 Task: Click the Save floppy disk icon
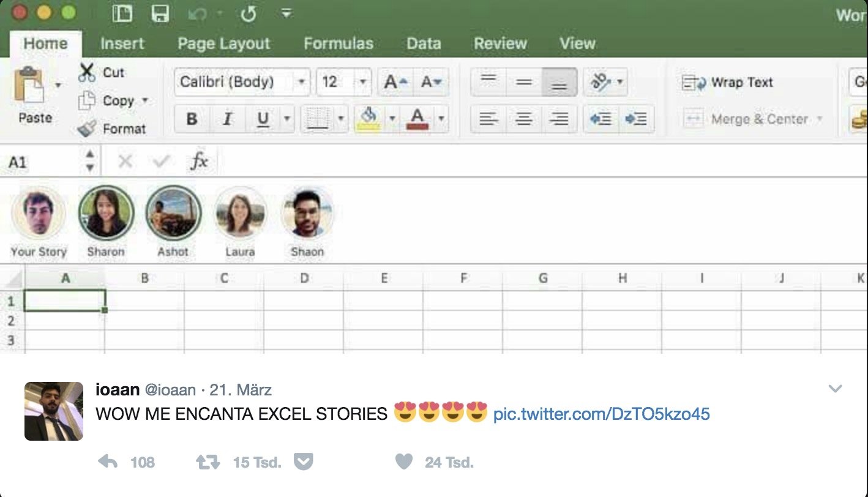(x=160, y=14)
